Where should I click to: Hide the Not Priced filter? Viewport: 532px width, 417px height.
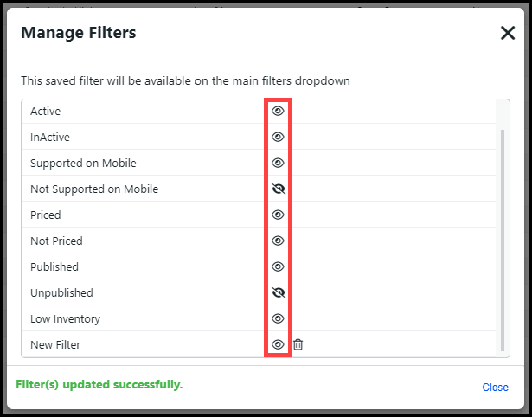tap(278, 241)
